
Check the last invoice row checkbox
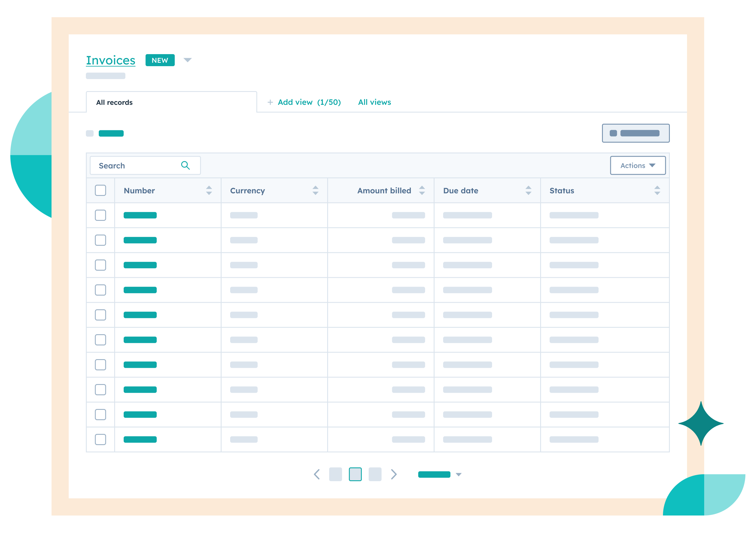100,439
